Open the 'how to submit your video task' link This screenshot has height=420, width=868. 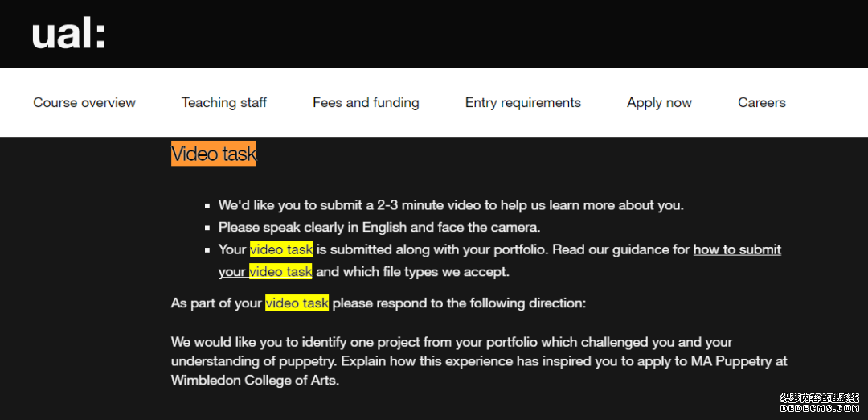737,250
